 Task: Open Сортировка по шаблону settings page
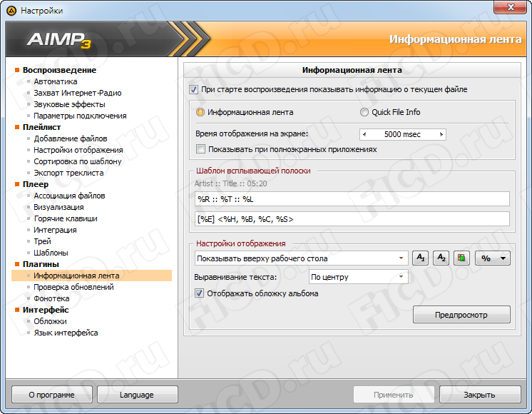point(77,161)
